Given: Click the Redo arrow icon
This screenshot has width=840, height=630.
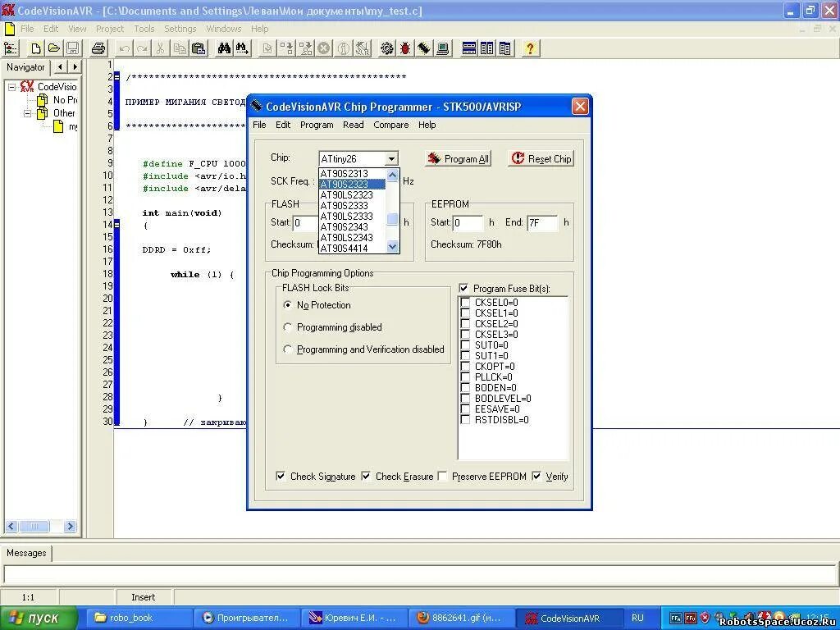Looking at the screenshot, I should click(142, 48).
